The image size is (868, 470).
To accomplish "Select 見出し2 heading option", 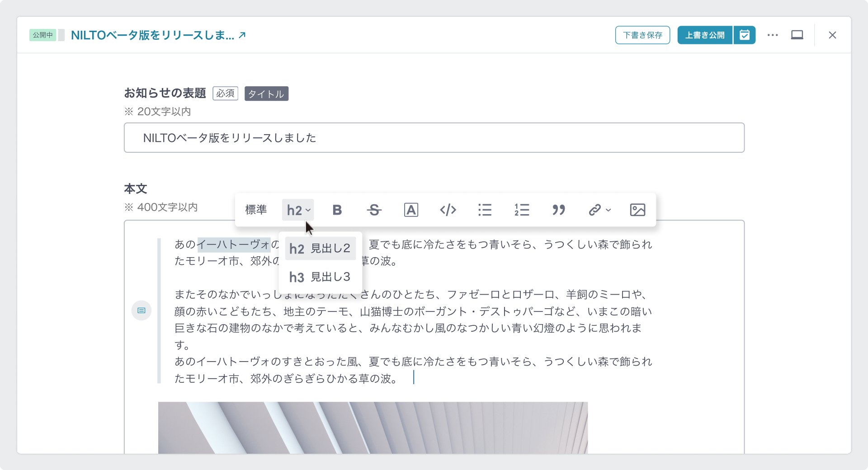I will tap(321, 249).
